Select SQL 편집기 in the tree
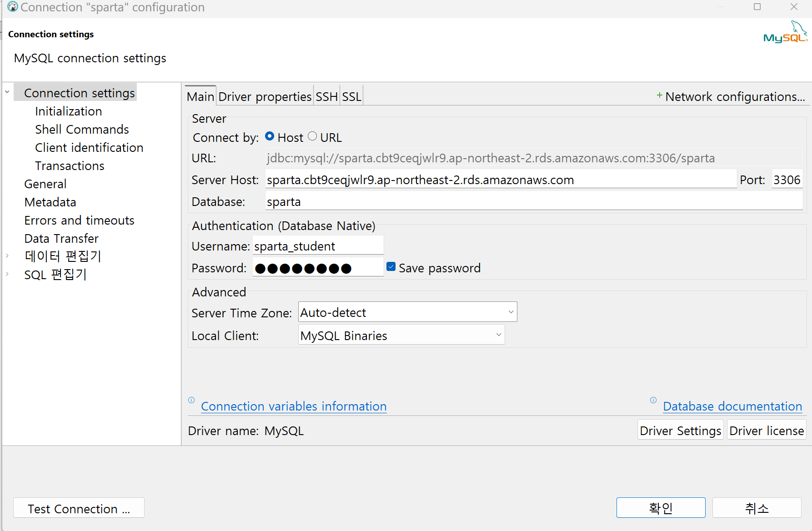The height and width of the screenshot is (531, 812). click(55, 274)
